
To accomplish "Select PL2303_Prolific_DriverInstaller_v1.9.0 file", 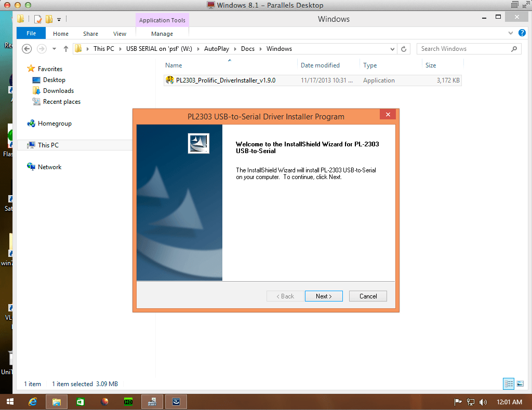I will 312,80.
